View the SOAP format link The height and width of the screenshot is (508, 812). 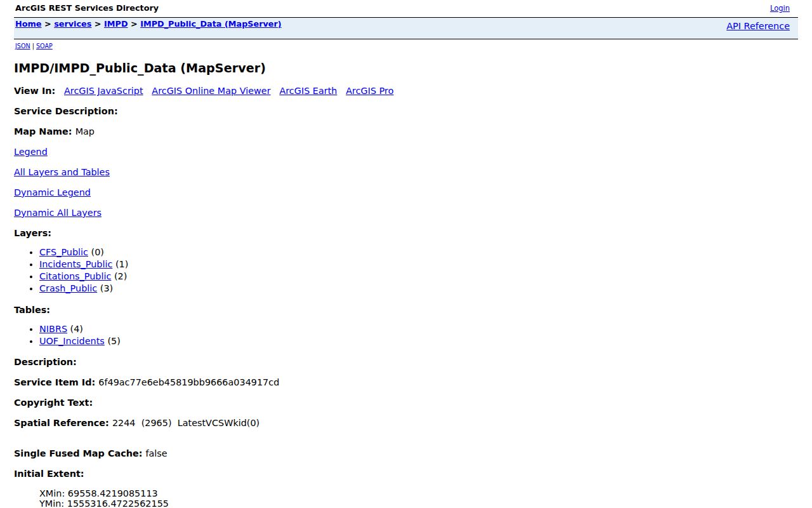click(44, 46)
